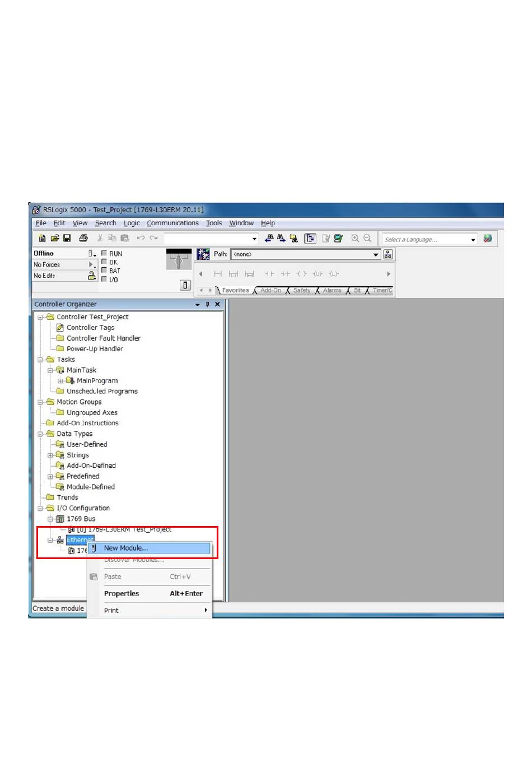Collapse the Controller Test_Project tree node
532x777 pixels.
point(40,317)
